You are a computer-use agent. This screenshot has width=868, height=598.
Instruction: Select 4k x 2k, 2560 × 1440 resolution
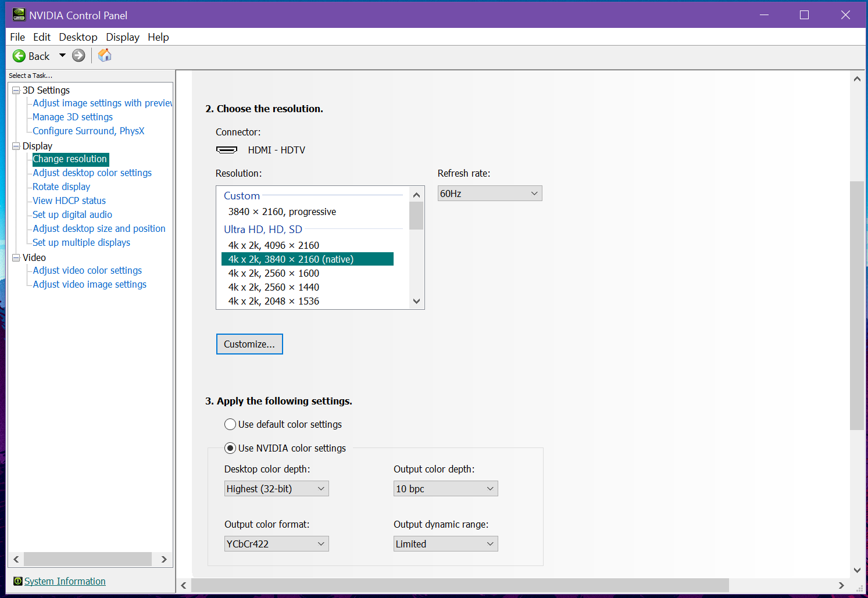(x=274, y=287)
